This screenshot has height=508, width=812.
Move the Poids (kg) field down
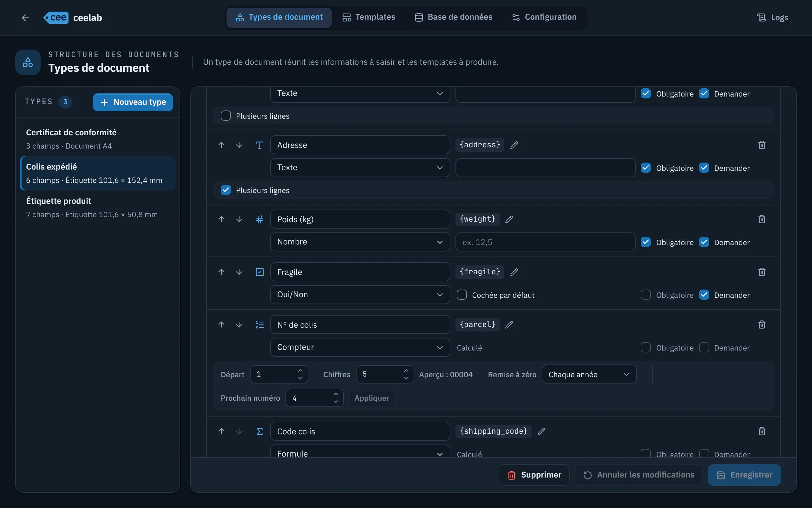pos(239,219)
